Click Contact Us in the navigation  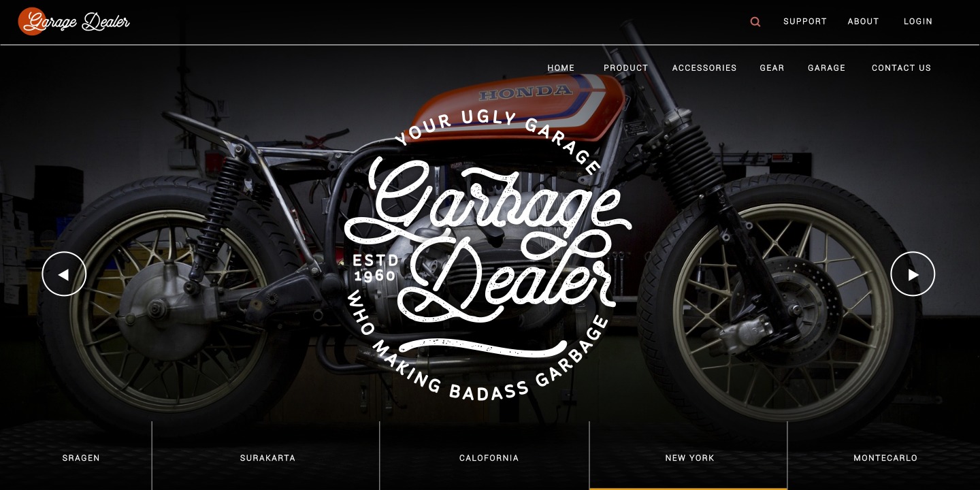click(x=902, y=68)
